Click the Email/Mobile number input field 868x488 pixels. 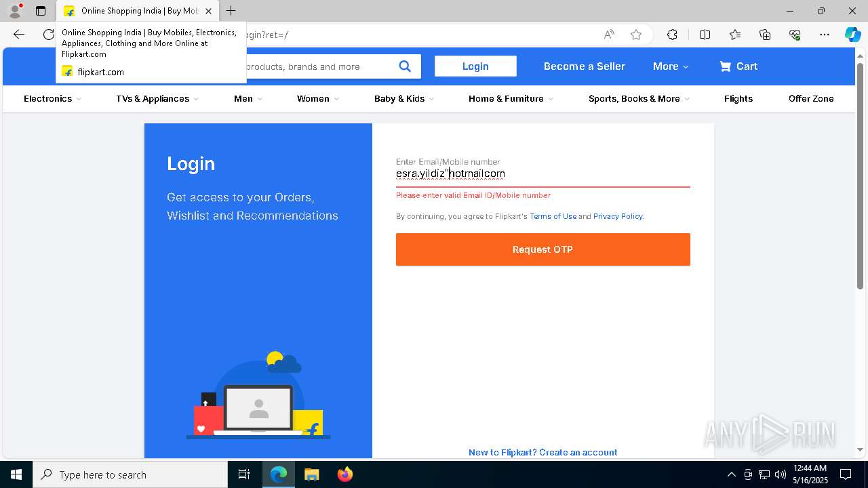click(543, 174)
